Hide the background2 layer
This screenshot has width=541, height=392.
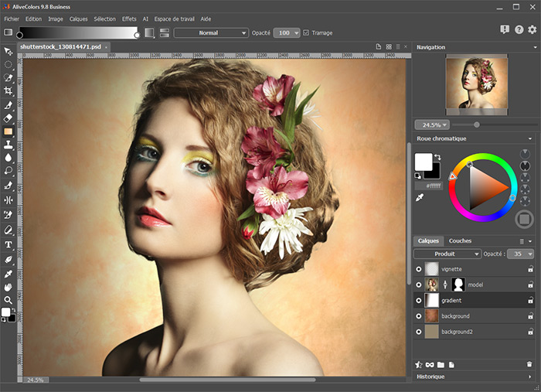(x=419, y=332)
